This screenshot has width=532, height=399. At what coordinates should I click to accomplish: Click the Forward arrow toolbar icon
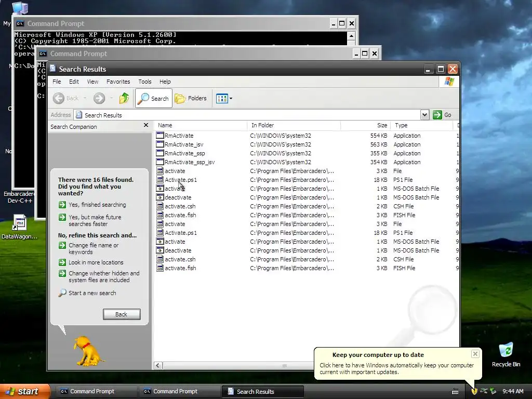click(x=99, y=98)
